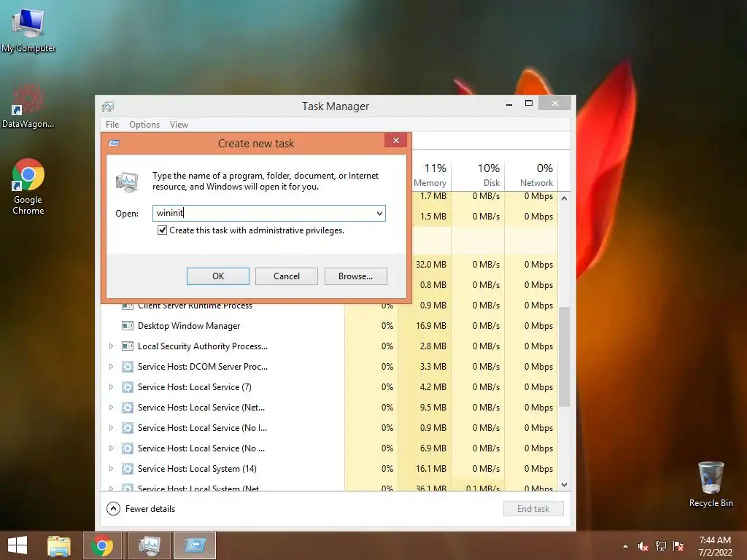
Task: Uncheck administrative privileges checkbox
Action: point(162,230)
